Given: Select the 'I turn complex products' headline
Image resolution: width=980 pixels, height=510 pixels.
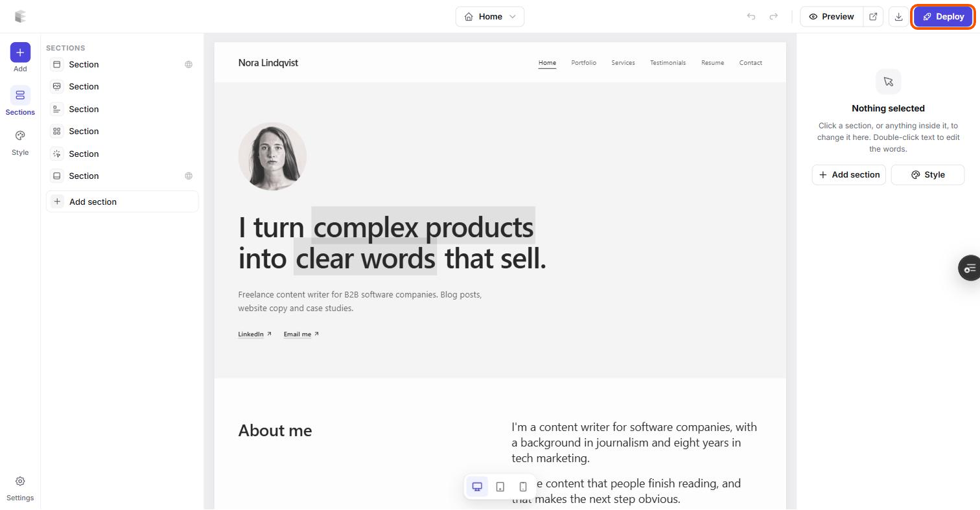Looking at the screenshot, I should 392,242.
